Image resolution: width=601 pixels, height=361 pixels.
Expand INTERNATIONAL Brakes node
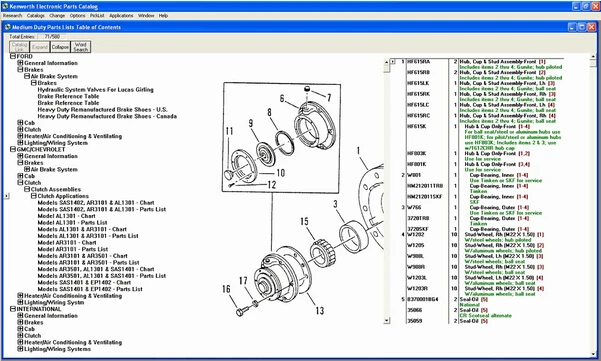(20, 322)
